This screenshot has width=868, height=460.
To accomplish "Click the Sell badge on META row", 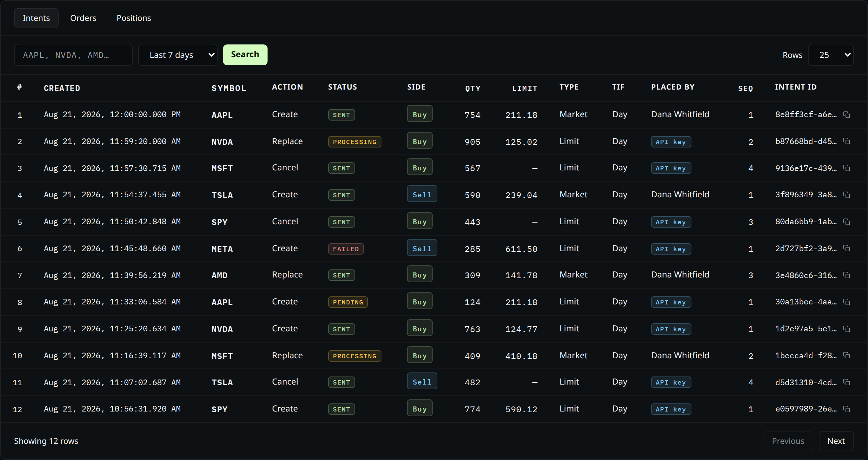I will [x=422, y=248].
